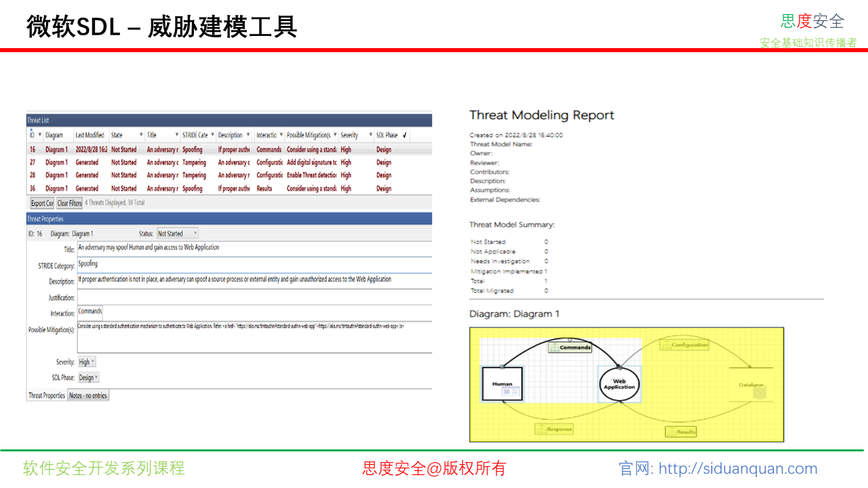This screenshot has width=868, height=488.
Task: Open the Severity High dropdown in properties
Action: coord(92,362)
